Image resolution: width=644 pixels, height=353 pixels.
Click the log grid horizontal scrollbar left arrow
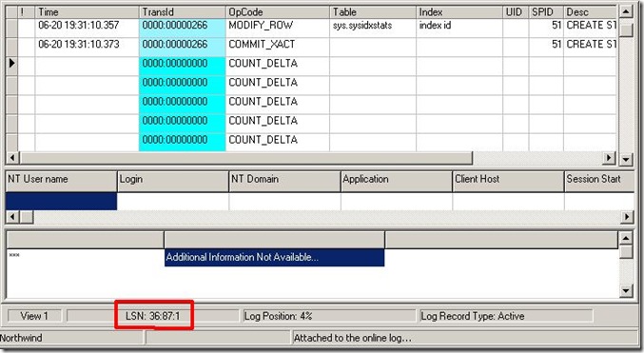pos(12,158)
